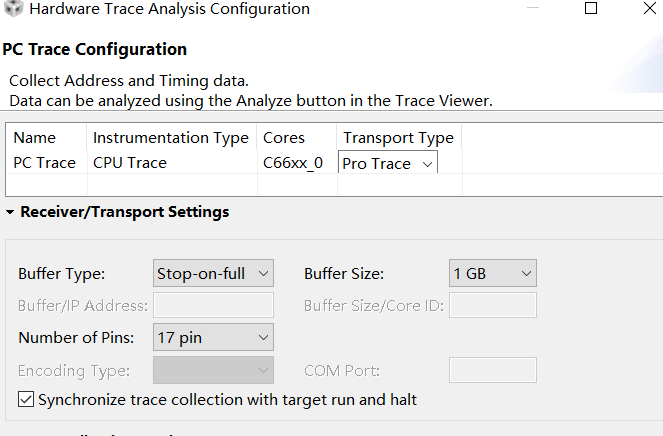Click the Buffer/IP Address field
Viewport: 663px width, 436px height.
coord(213,305)
